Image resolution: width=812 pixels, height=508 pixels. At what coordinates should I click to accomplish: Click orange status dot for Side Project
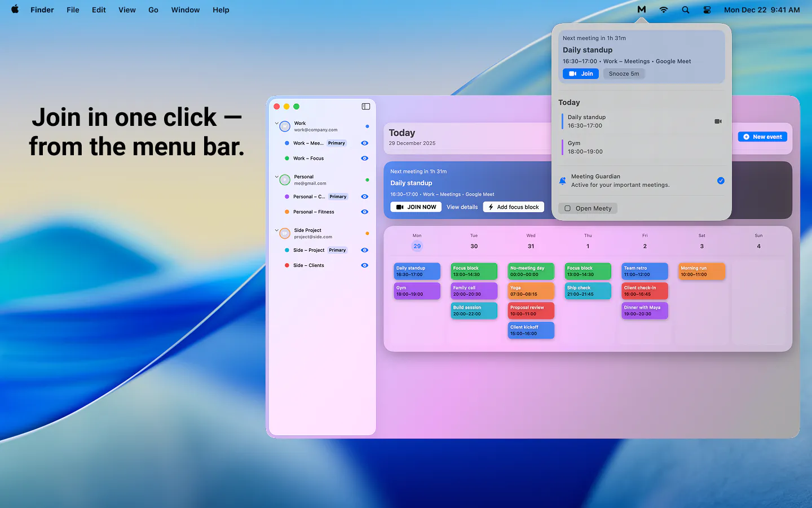click(x=367, y=233)
